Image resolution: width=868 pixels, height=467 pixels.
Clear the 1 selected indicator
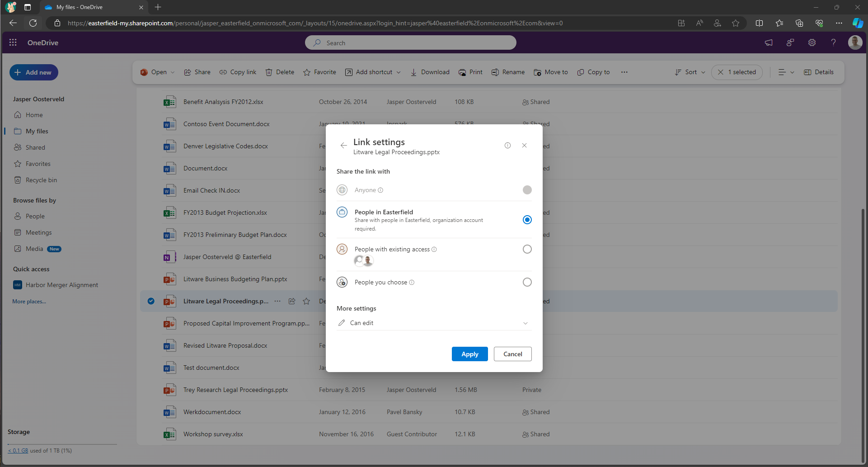pyautogui.click(x=737, y=72)
